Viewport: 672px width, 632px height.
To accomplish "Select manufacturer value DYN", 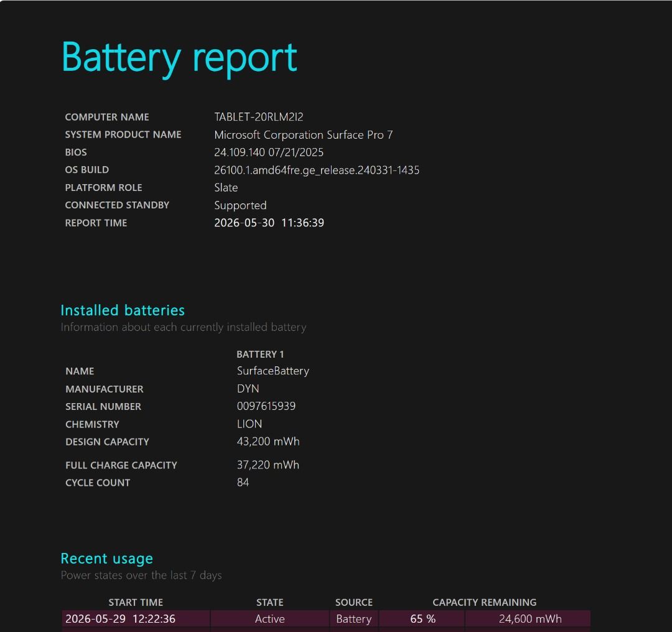I will tap(248, 389).
